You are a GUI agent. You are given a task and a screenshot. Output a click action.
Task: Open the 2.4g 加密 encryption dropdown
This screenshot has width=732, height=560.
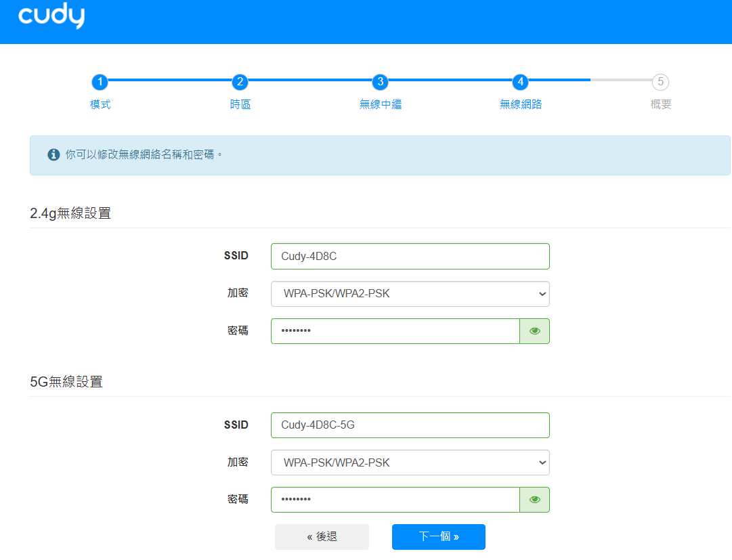pos(410,294)
